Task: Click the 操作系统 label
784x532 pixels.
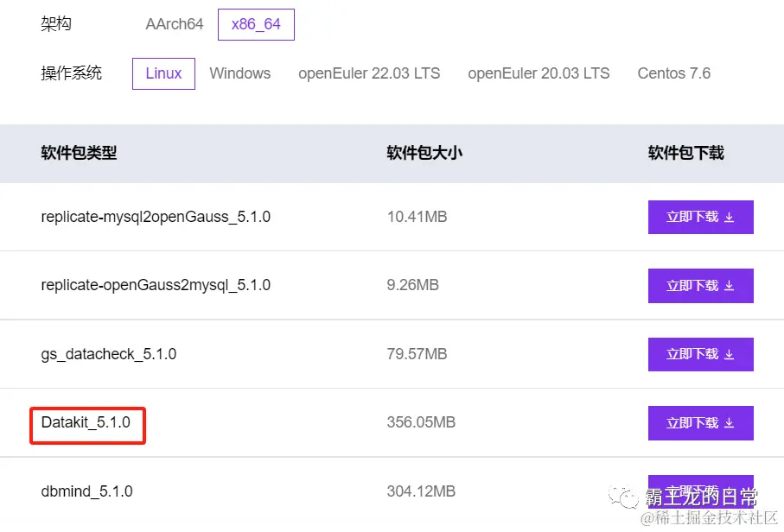Action: (72, 73)
